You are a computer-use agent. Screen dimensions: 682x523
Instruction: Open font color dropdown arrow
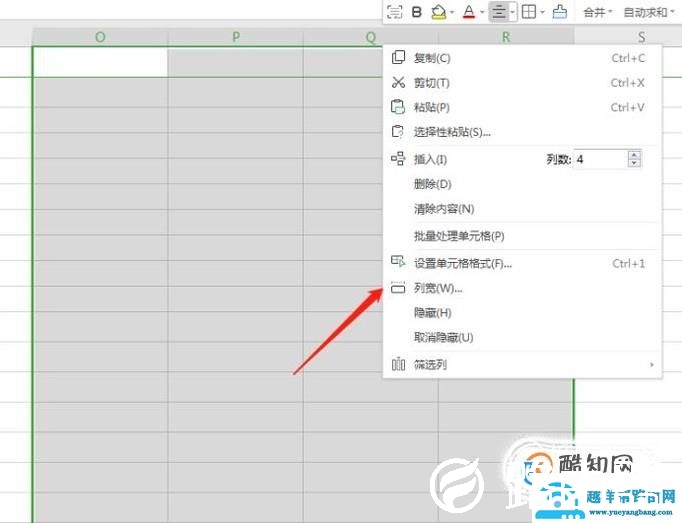click(482, 12)
